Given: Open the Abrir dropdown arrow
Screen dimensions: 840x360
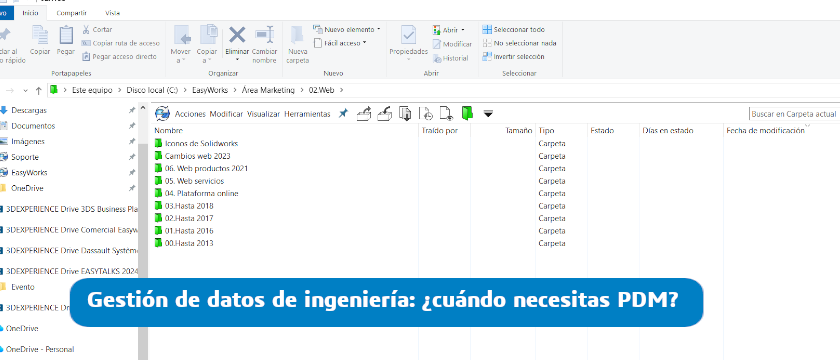Looking at the screenshot, I should tap(463, 30).
